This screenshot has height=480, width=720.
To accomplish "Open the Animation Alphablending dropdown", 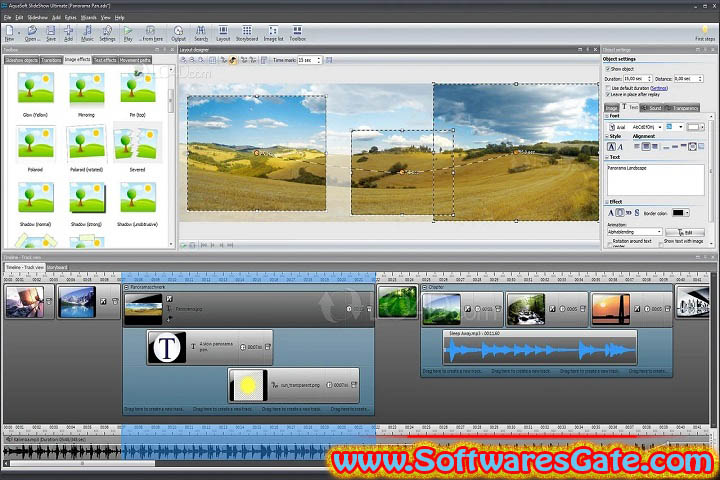I will 635,232.
